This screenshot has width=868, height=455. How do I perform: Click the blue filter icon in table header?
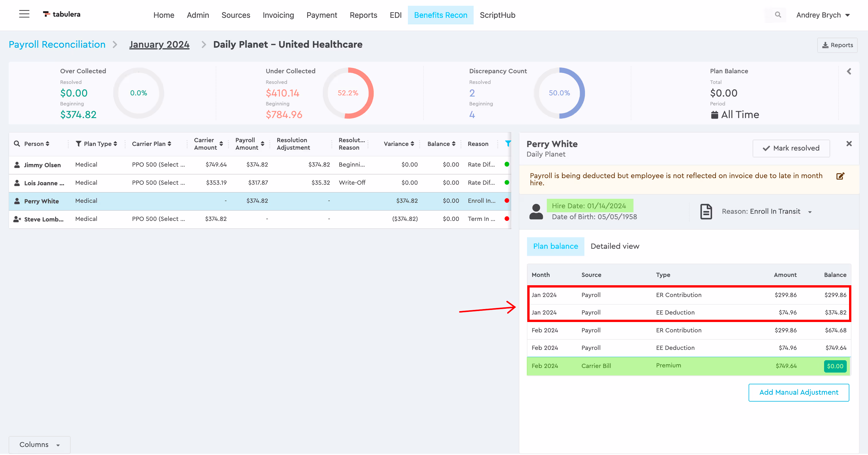click(507, 144)
